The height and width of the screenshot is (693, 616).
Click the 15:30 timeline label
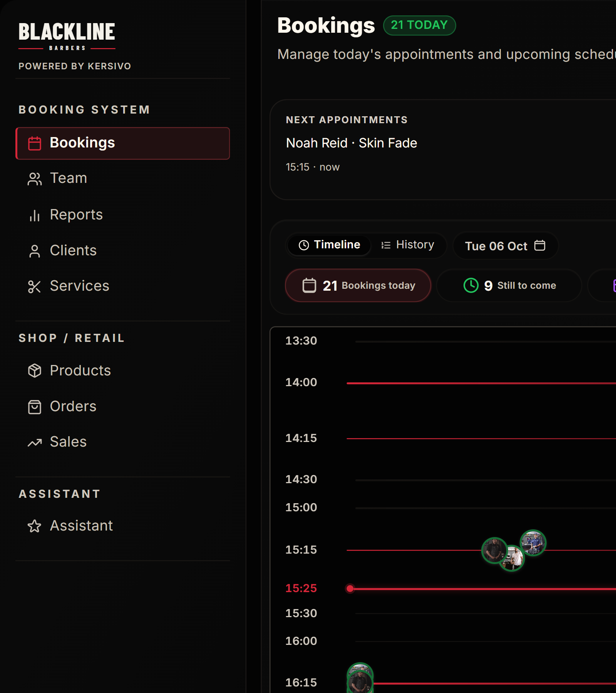tap(301, 613)
